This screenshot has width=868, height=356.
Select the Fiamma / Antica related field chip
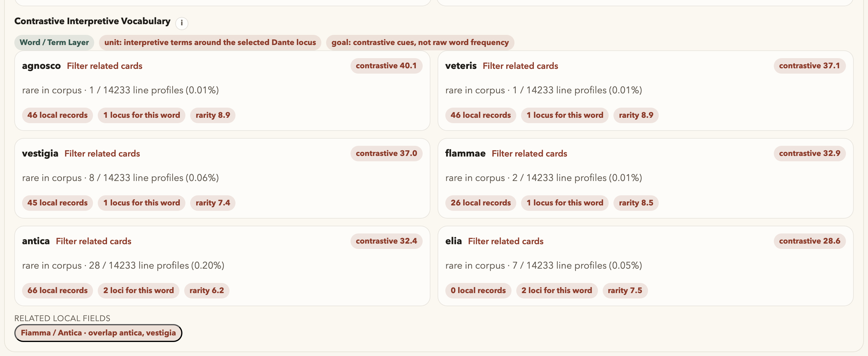(98, 333)
